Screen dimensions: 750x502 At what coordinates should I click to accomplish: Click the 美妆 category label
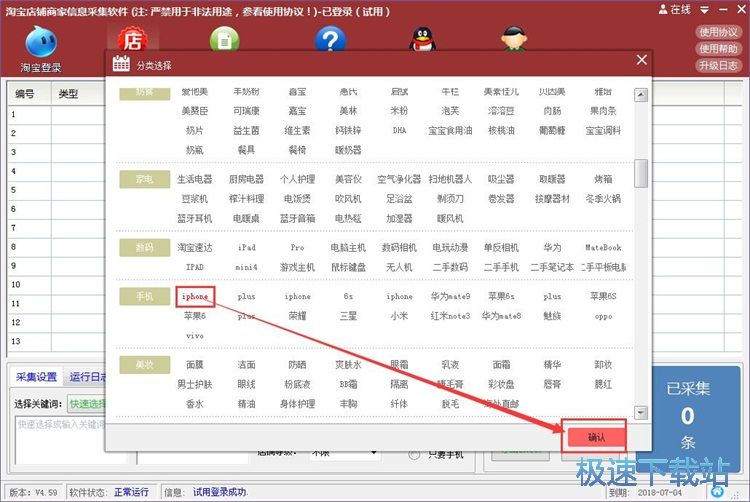144,365
